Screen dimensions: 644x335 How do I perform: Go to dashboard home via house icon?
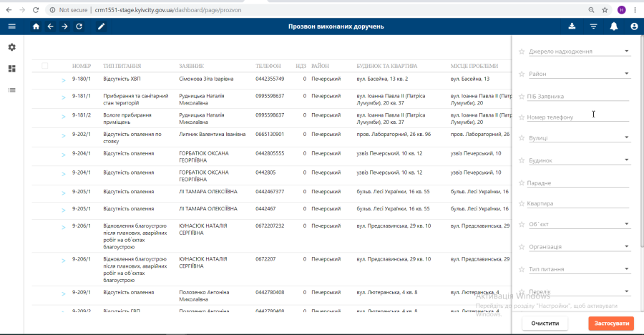36,26
